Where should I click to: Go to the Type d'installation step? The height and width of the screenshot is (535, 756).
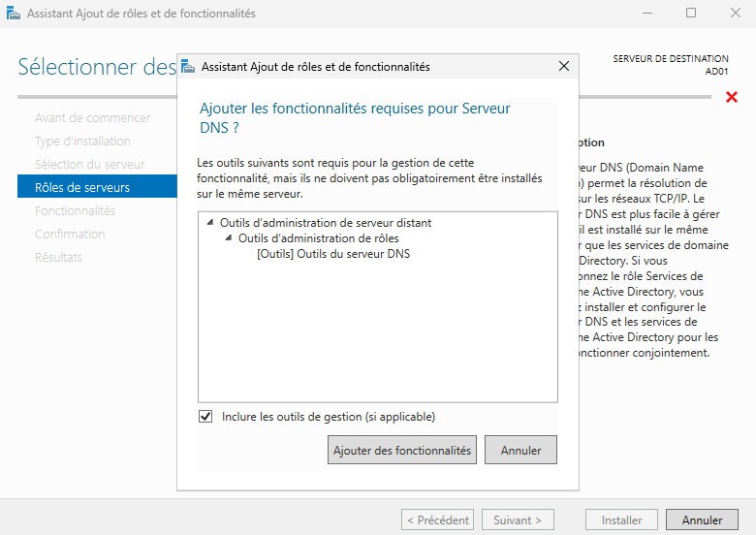pyautogui.click(x=82, y=142)
